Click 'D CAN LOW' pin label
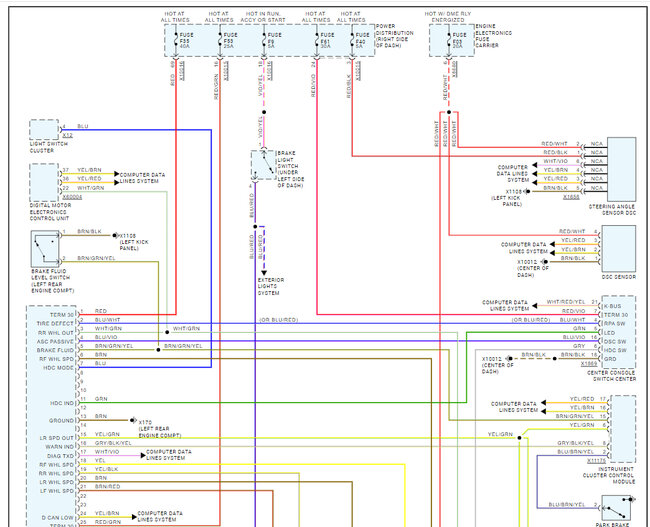Screen dimensions: 650x527 click(57, 517)
